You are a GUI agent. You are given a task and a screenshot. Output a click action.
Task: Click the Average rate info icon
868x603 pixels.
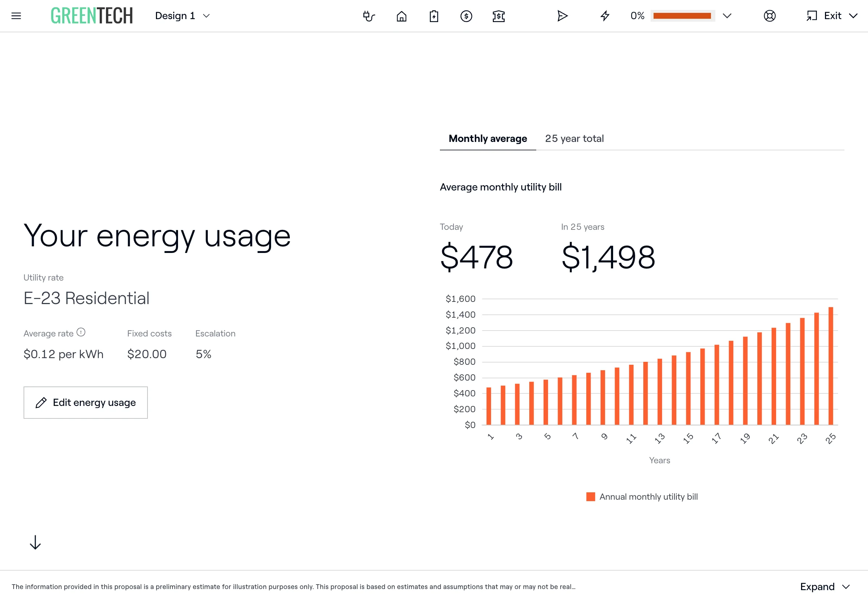click(x=81, y=332)
